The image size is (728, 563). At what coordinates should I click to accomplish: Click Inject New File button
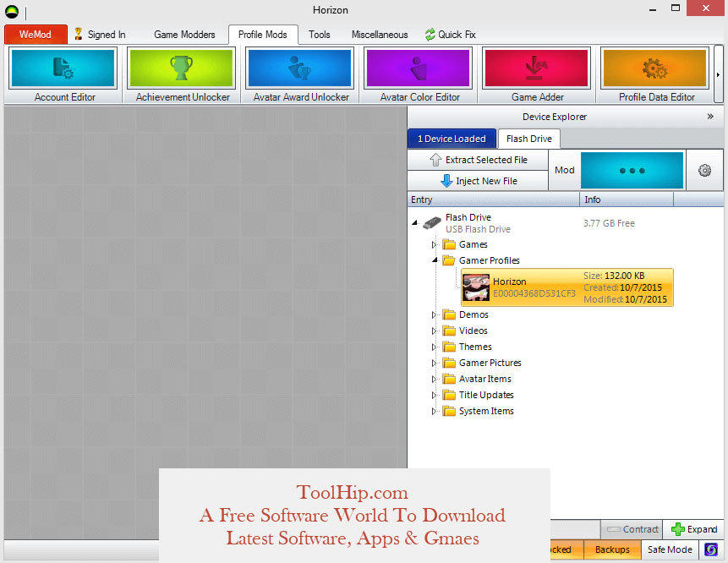(x=478, y=181)
